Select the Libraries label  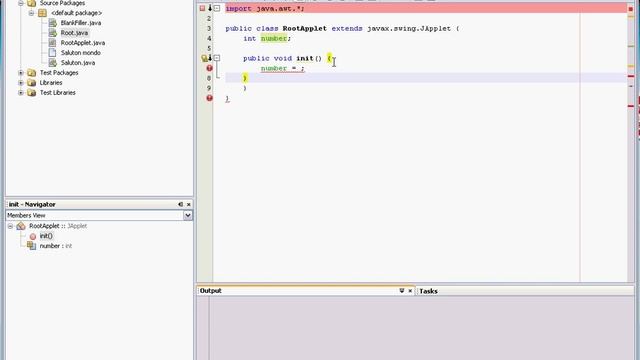pyautogui.click(x=51, y=82)
